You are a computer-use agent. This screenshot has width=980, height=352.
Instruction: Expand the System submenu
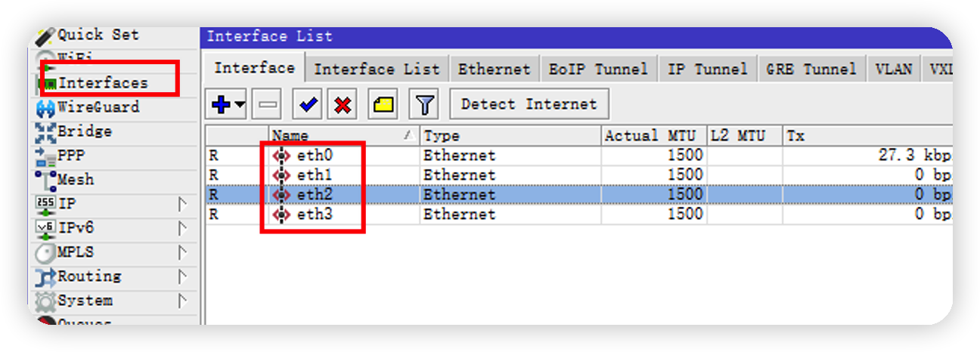point(181,301)
